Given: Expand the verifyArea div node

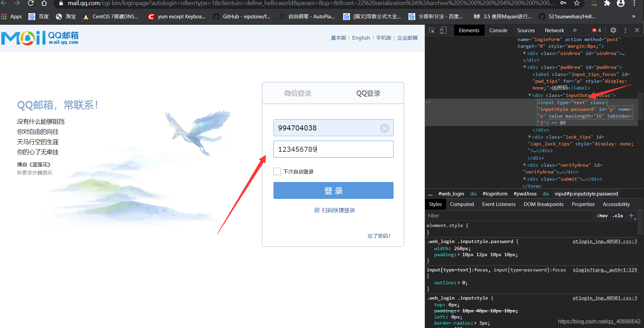Looking at the screenshot, I should point(525,165).
